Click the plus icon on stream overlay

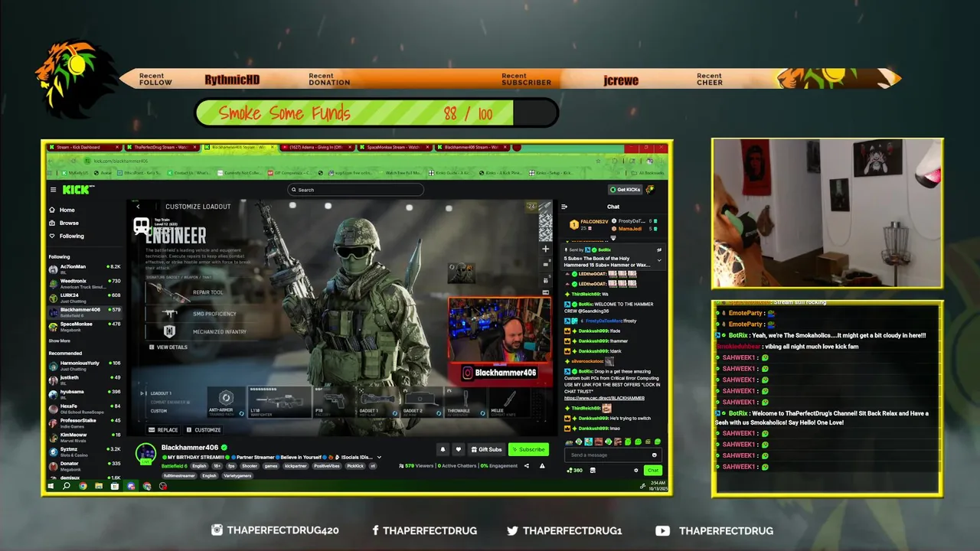pos(545,249)
